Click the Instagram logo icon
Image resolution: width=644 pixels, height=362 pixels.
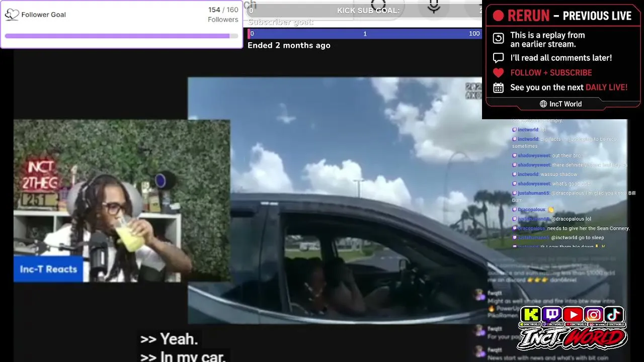[593, 315]
